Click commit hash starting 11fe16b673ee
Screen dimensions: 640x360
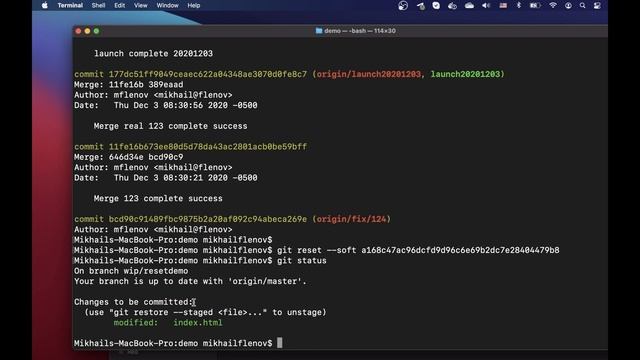pos(207,147)
